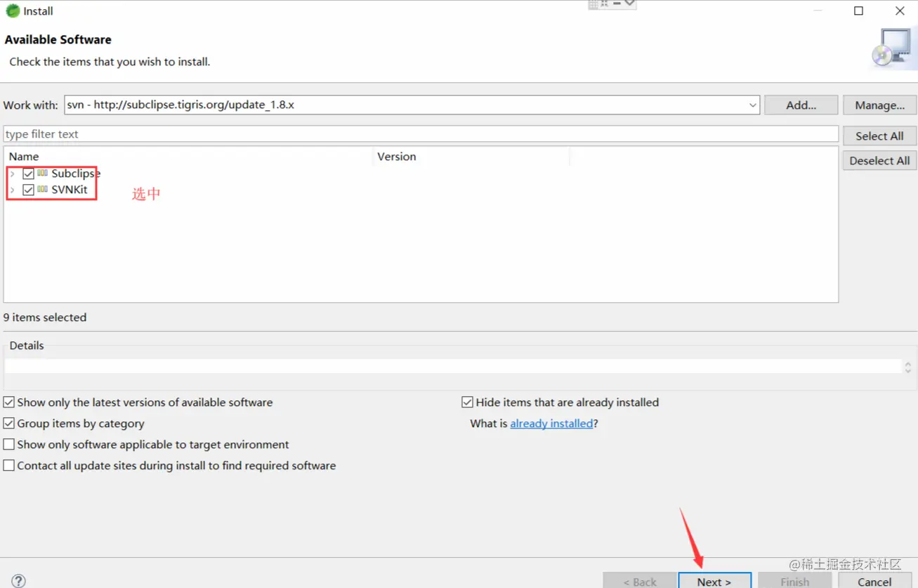The image size is (918, 588).
Task: Click the Details text area
Action: pos(453,366)
